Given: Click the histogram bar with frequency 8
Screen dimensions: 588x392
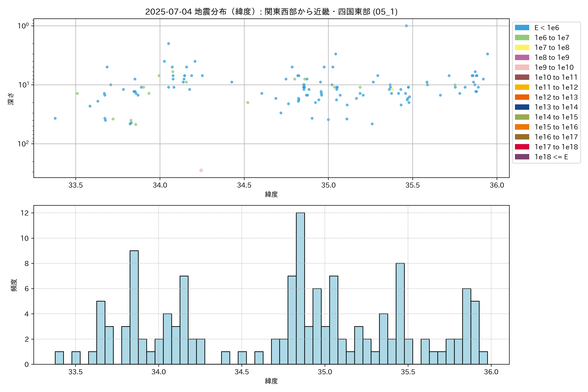Looking at the screenshot, I should point(400,313).
